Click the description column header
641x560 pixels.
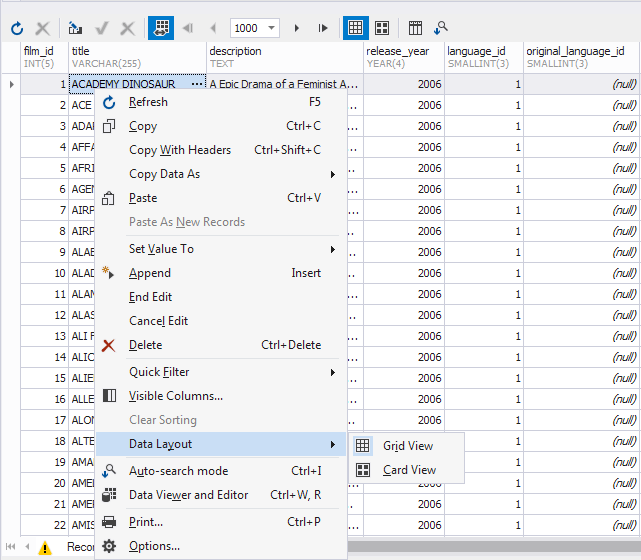285,57
